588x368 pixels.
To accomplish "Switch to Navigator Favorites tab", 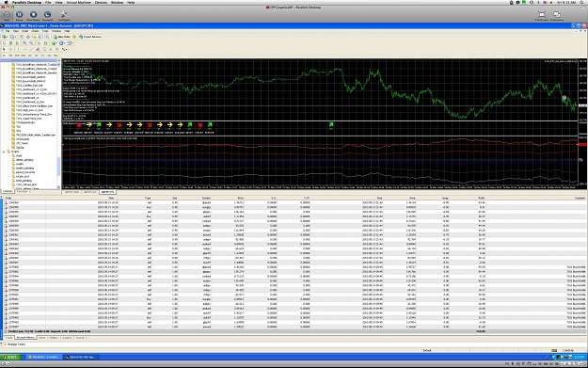I will 22,191.
